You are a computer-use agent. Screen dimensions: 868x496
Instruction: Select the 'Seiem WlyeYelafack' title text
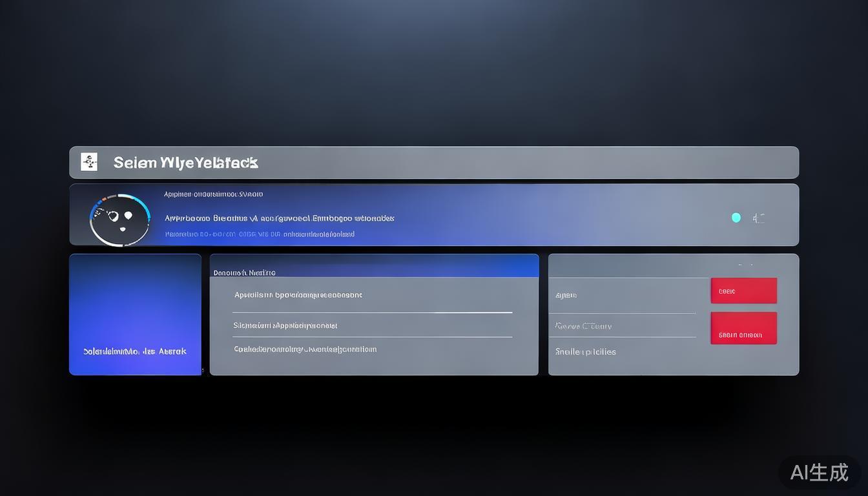tap(186, 163)
